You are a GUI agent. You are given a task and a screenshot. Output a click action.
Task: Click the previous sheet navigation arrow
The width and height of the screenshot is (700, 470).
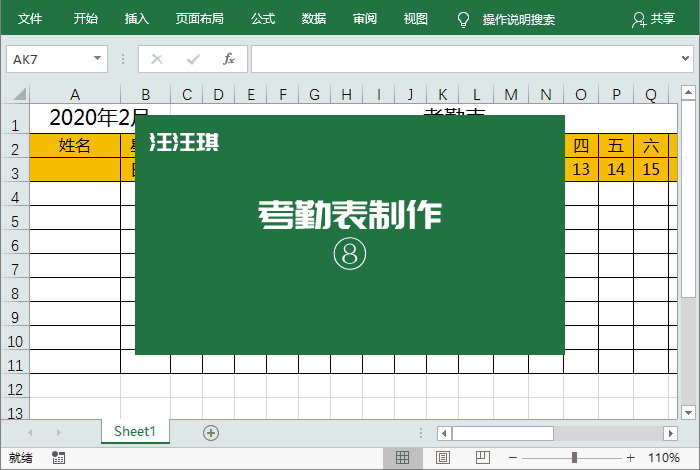click(x=30, y=432)
